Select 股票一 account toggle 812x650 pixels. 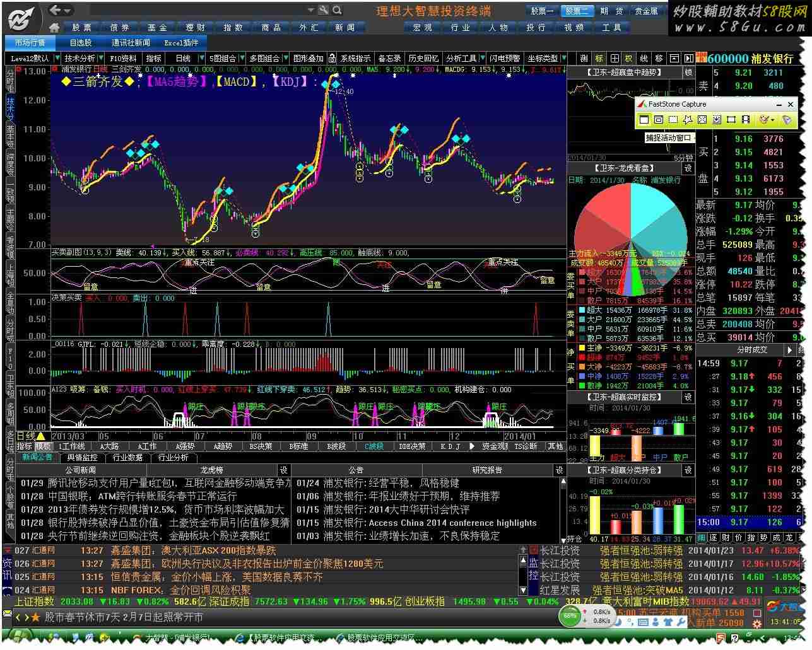point(541,11)
